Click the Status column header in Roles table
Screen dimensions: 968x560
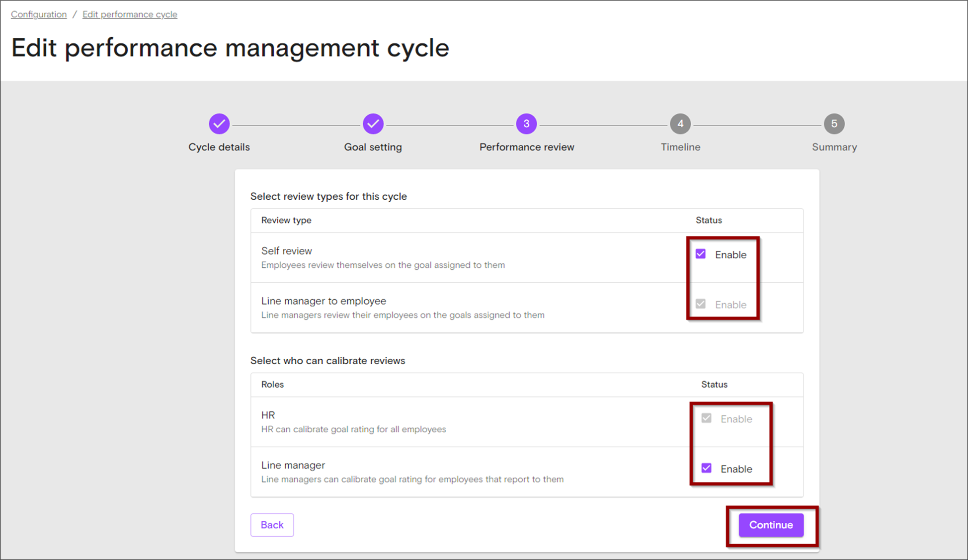click(x=714, y=384)
